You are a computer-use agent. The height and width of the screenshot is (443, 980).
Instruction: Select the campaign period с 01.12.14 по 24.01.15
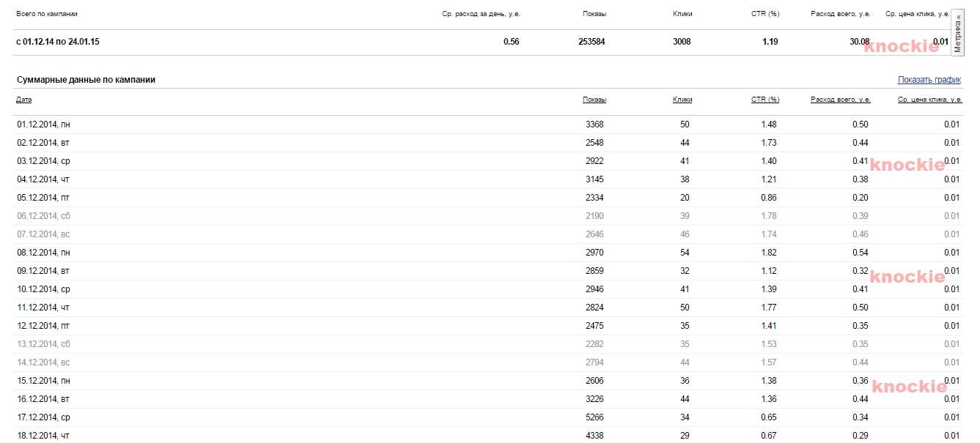click(57, 42)
